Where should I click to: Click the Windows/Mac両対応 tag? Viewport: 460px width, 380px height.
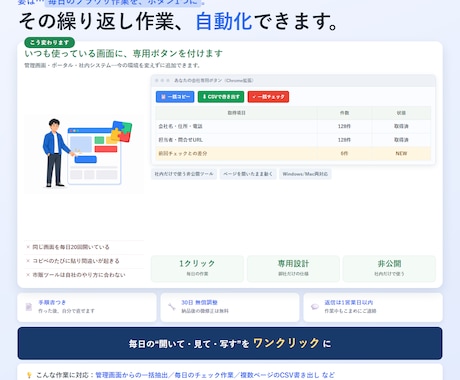(x=305, y=174)
